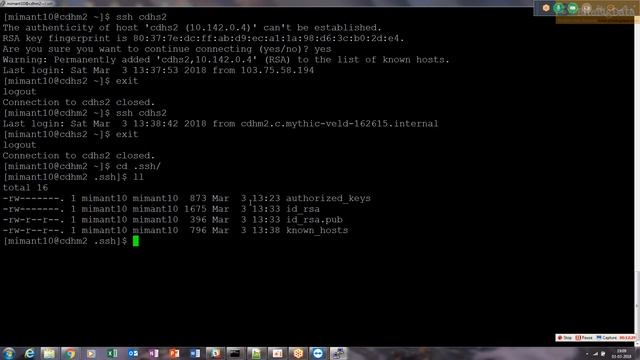This screenshot has height=360, width=640.
Task: Click host IP '(10.142.0.4)' text
Action: pyautogui.click(x=221, y=28)
